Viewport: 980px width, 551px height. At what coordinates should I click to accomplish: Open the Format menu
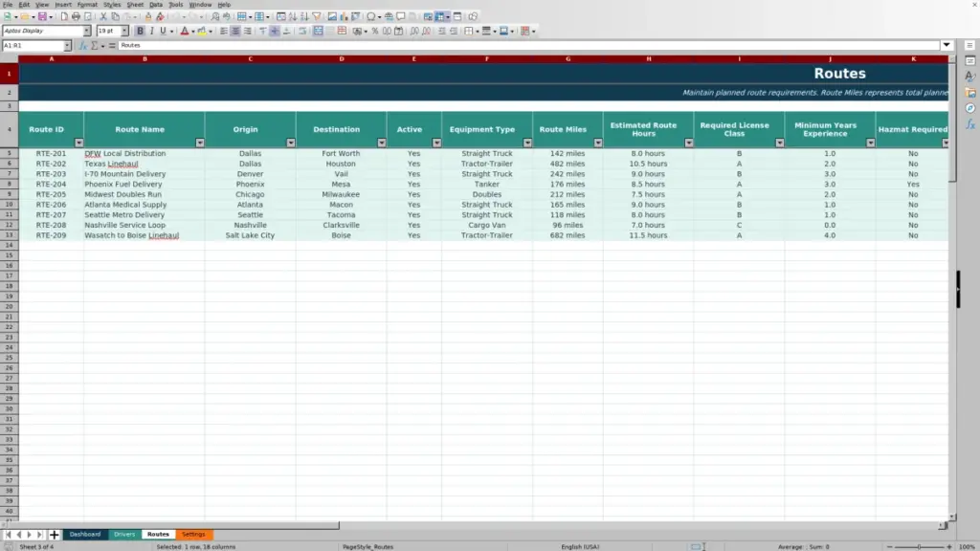87,5
